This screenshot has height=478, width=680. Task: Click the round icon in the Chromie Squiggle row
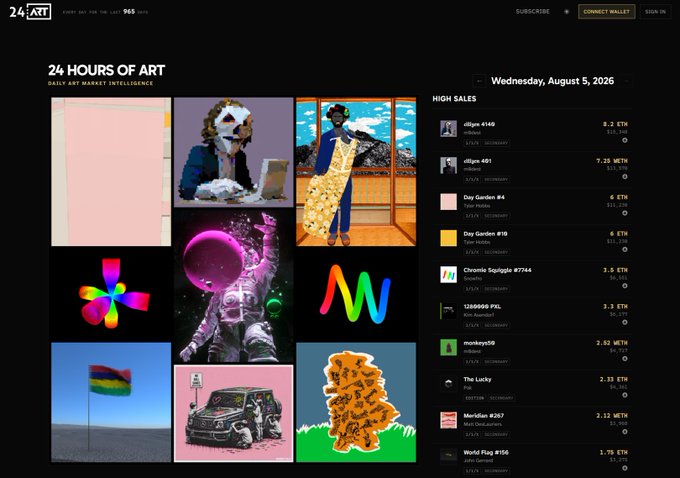(x=625, y=286)
